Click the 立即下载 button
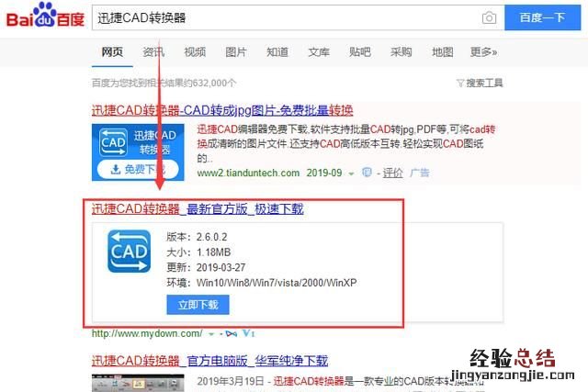Screen dimensions: 588x392 tap(198, 305)
